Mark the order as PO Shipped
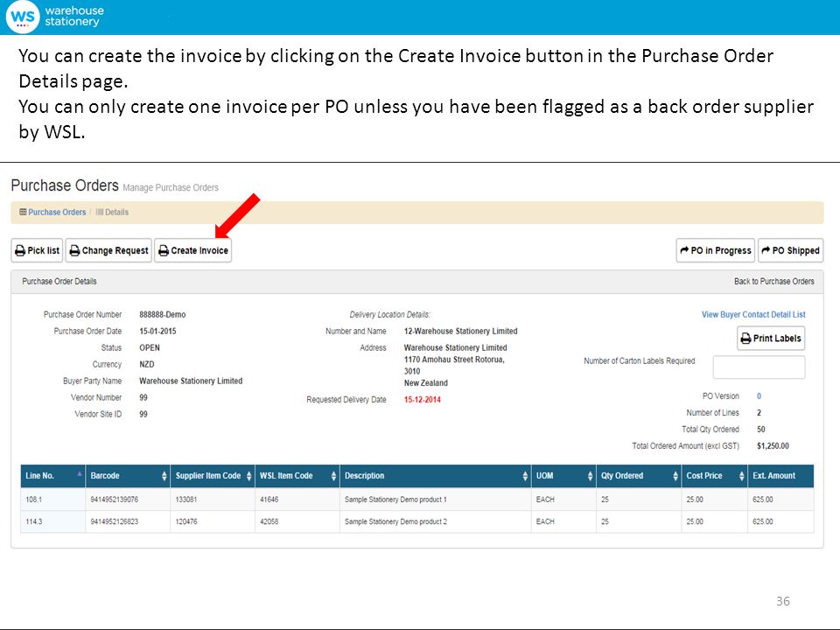Viewport: 840px width, 630px height. [x=791, y=250]
